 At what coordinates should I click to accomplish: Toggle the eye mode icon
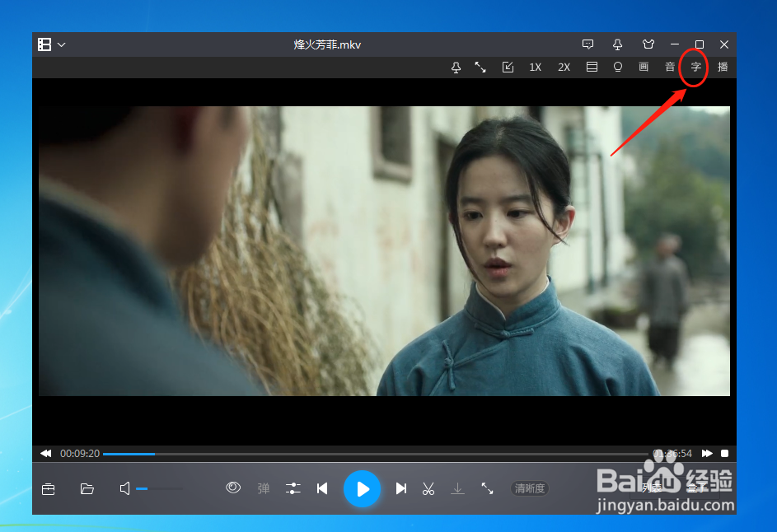pos(233,488)
